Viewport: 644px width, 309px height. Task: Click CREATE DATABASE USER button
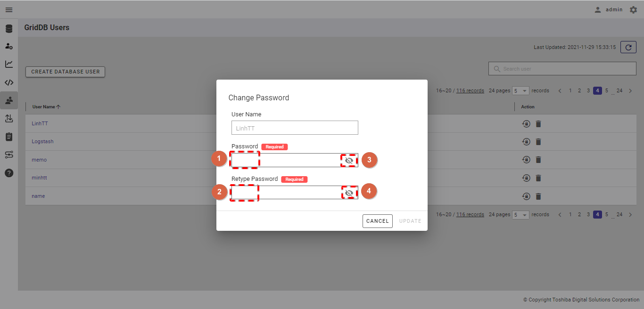pyautogui.click(x=66, y=72)
